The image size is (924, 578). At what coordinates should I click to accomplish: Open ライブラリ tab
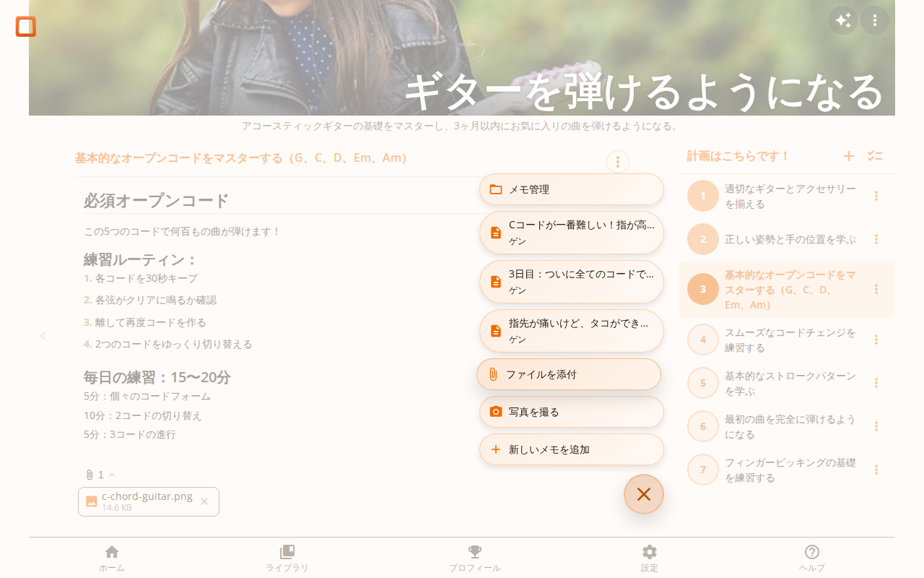tap(287, 558)
